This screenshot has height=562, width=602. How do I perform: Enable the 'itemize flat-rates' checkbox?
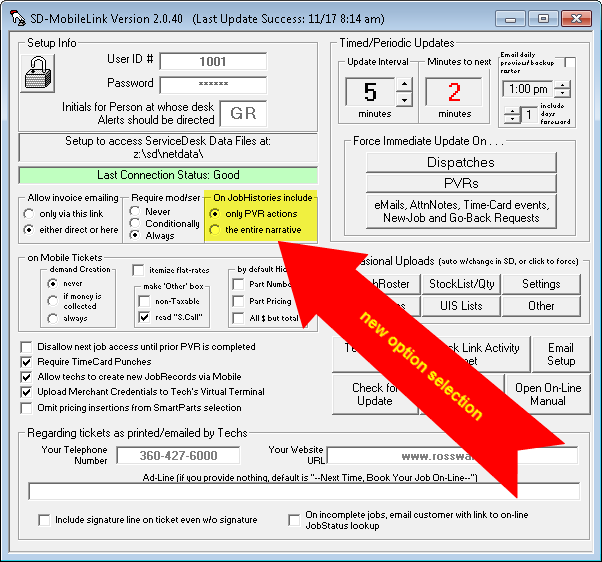coord(139,270)
